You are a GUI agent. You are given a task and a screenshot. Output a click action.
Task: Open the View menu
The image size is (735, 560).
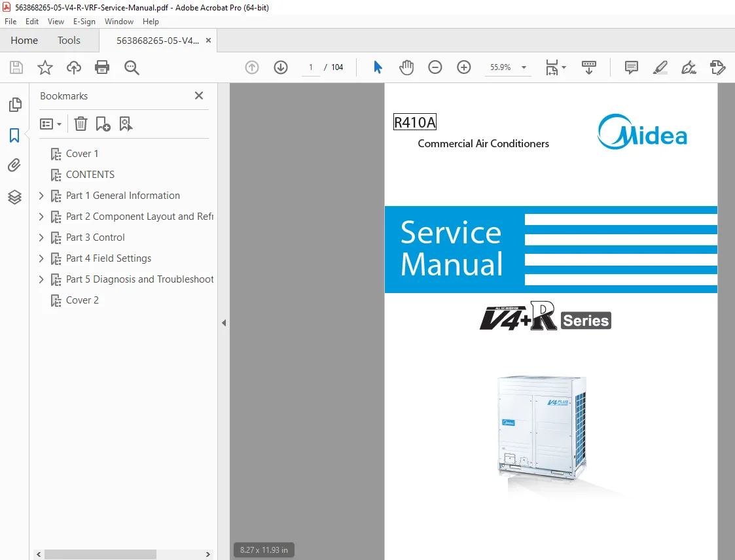(56, 22)
